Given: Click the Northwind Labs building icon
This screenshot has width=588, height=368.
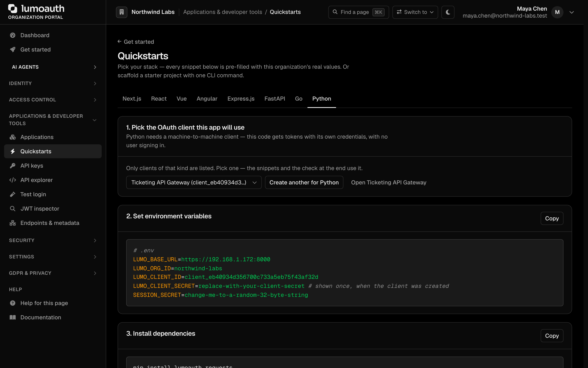Looking at the screenshot, I should (122, 12).
